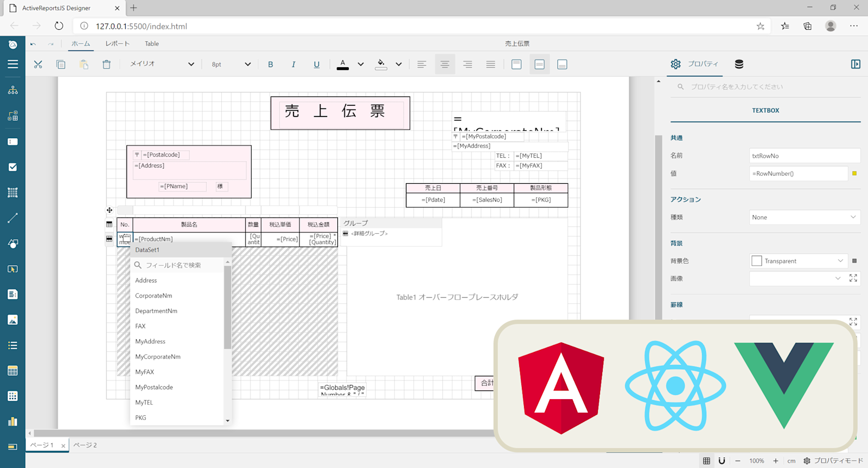Open the 8pt font size dropdown
The height and width of the screenshot is (468, 868).
click(x=231, y=64)
